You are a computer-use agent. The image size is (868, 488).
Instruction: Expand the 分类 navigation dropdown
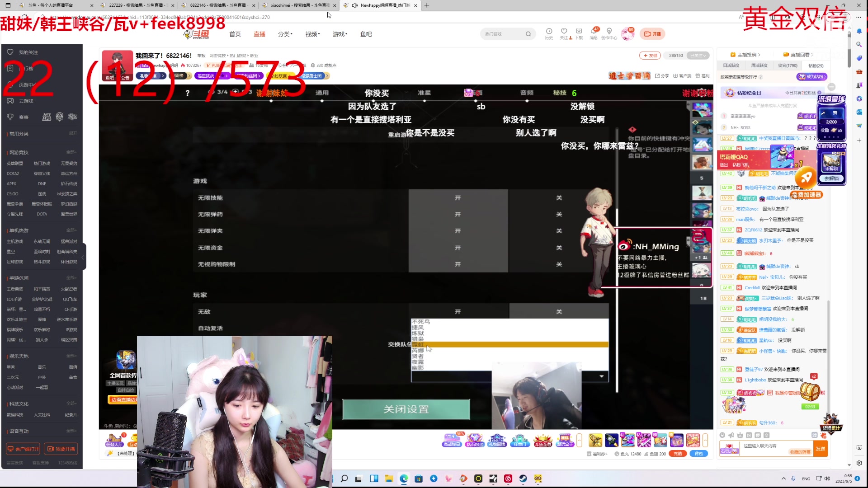(285, 34)
